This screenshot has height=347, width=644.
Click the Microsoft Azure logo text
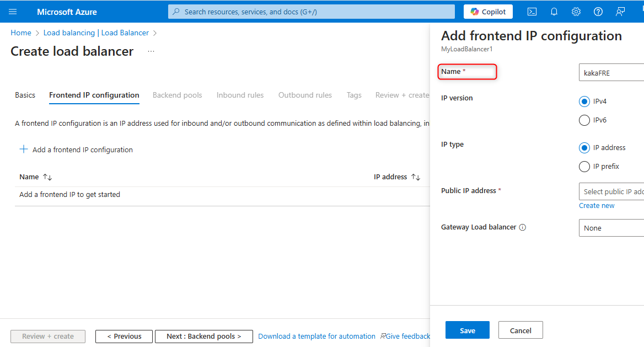(67, 12)
